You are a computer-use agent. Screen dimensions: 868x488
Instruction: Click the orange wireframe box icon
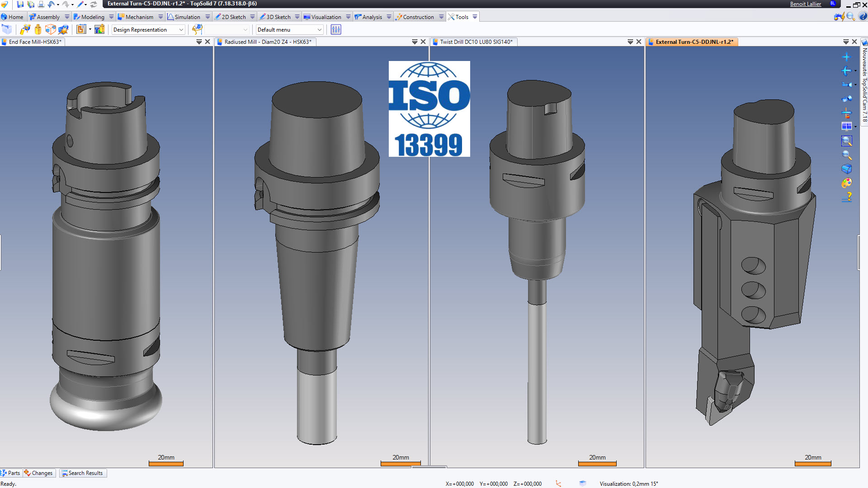51,29
